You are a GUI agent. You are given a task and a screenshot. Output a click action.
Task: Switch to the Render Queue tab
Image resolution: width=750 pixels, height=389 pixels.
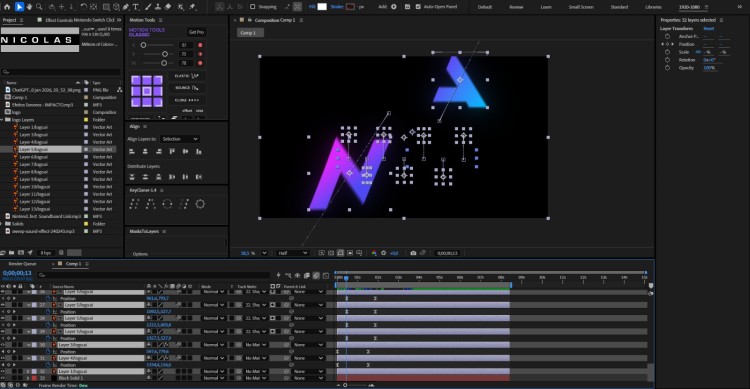[x=22, y=264]
